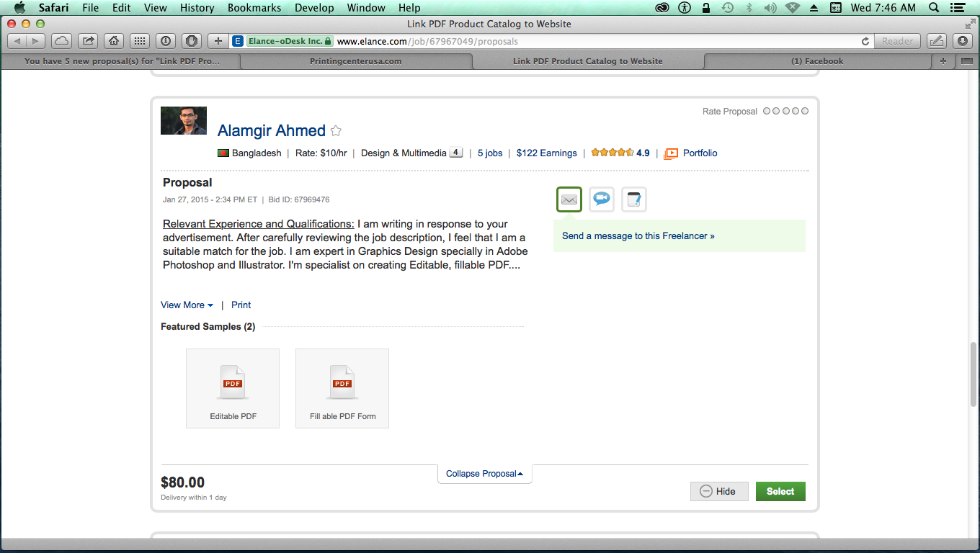Open the '5 jobs' link
The width and height of the screenshot is (980, 553).
coord(490,153)
